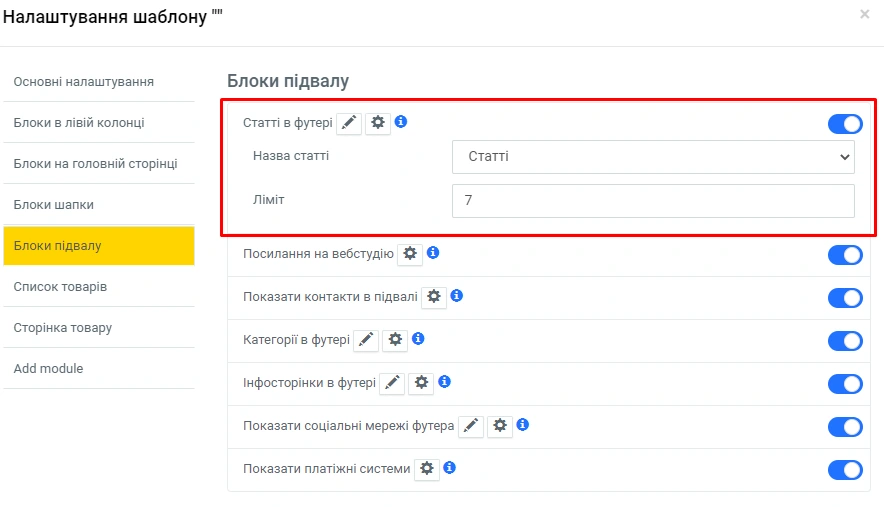Click gear icon for Показати платіжні системи
The height and width of the screenshot is (507, 884).
click(426, 469)
